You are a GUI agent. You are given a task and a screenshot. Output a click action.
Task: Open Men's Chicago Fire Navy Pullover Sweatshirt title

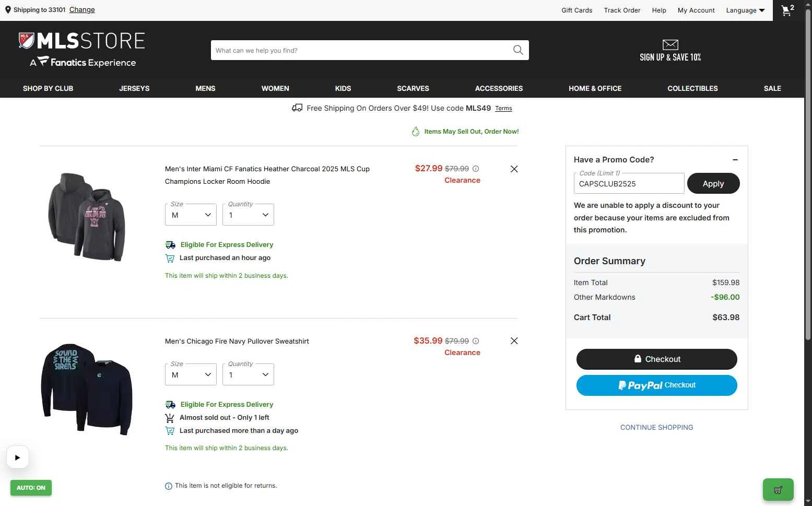[237, 341]
